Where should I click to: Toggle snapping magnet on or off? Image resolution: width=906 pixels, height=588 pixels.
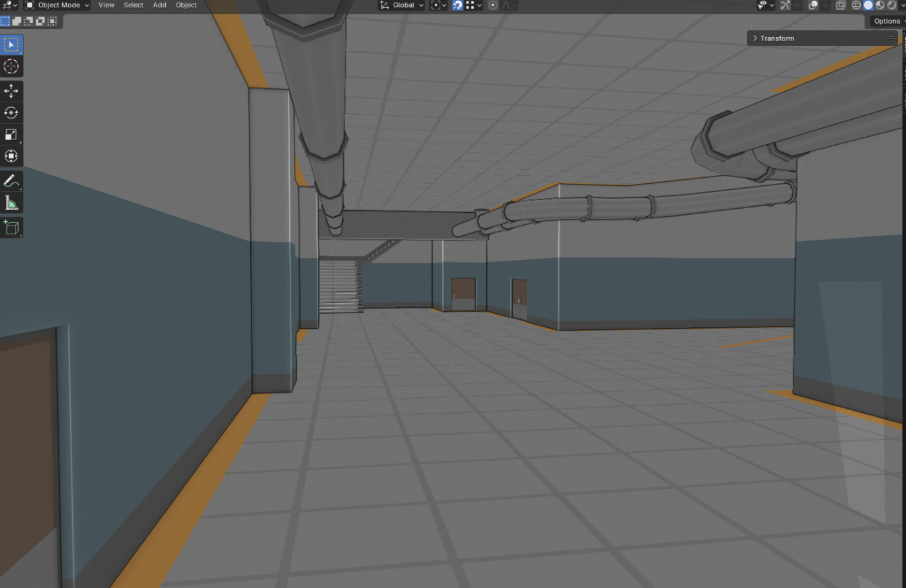coord(458,5)
